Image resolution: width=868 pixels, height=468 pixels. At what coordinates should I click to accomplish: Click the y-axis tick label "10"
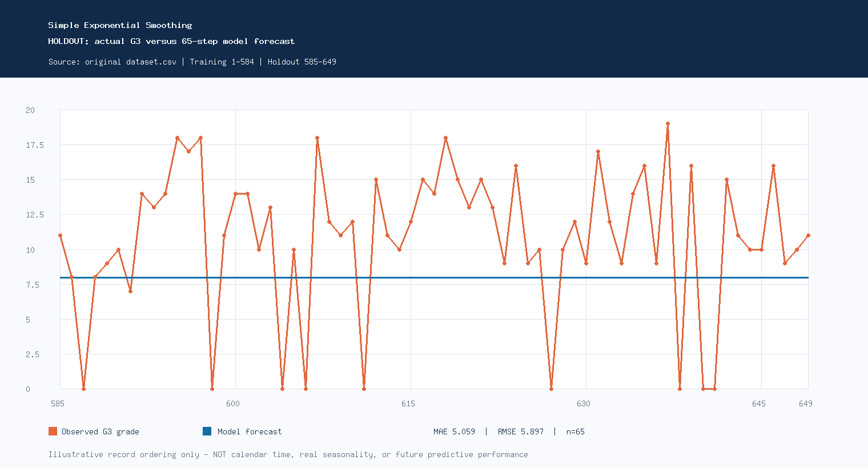[x=30, y=250]
